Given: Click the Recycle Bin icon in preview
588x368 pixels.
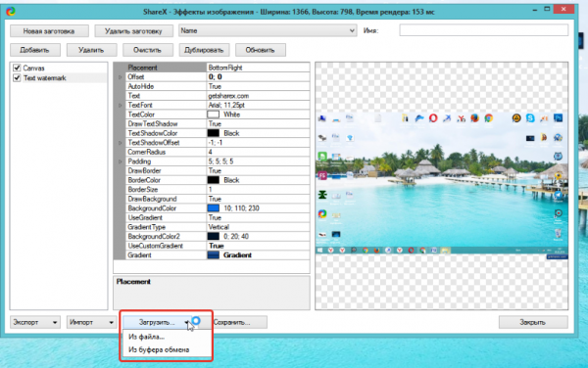Looking at the screenshot, I should pyautogui.click(x=558, y=233).
